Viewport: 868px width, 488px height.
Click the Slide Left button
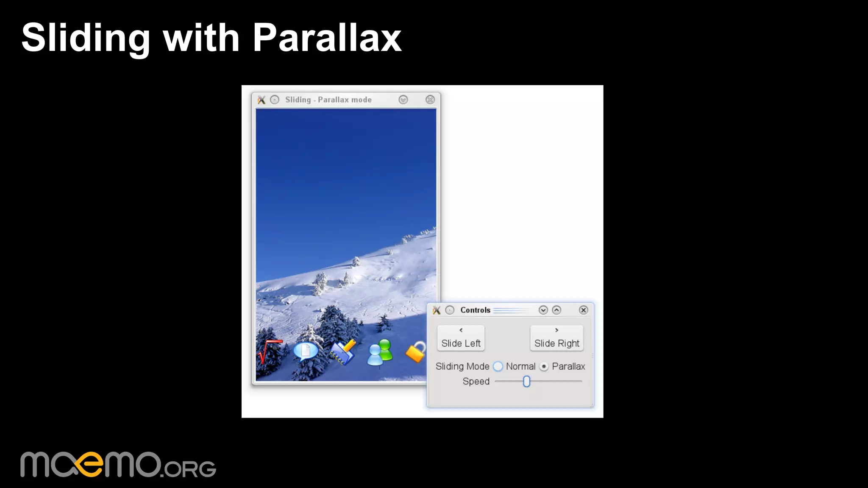461,338
